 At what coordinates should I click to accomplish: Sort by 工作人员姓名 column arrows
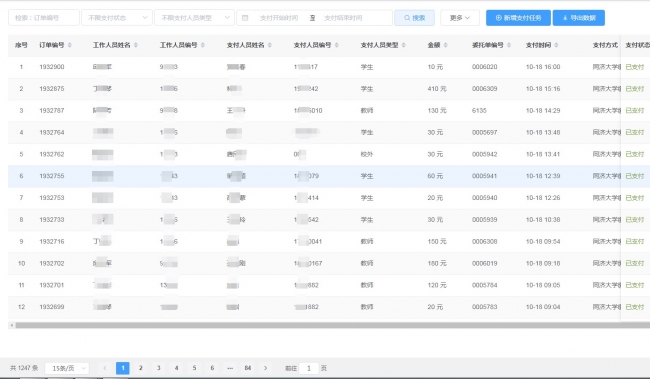point(136,45)
